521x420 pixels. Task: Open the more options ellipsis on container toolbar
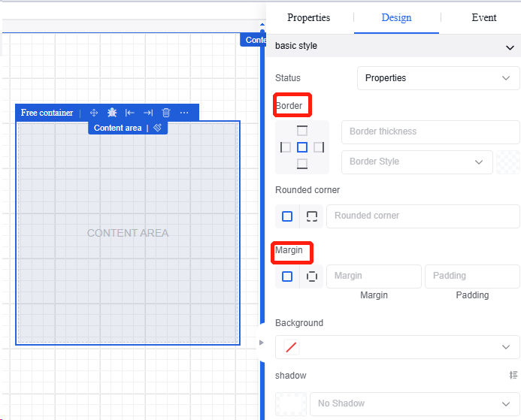(x=184, y=113)
